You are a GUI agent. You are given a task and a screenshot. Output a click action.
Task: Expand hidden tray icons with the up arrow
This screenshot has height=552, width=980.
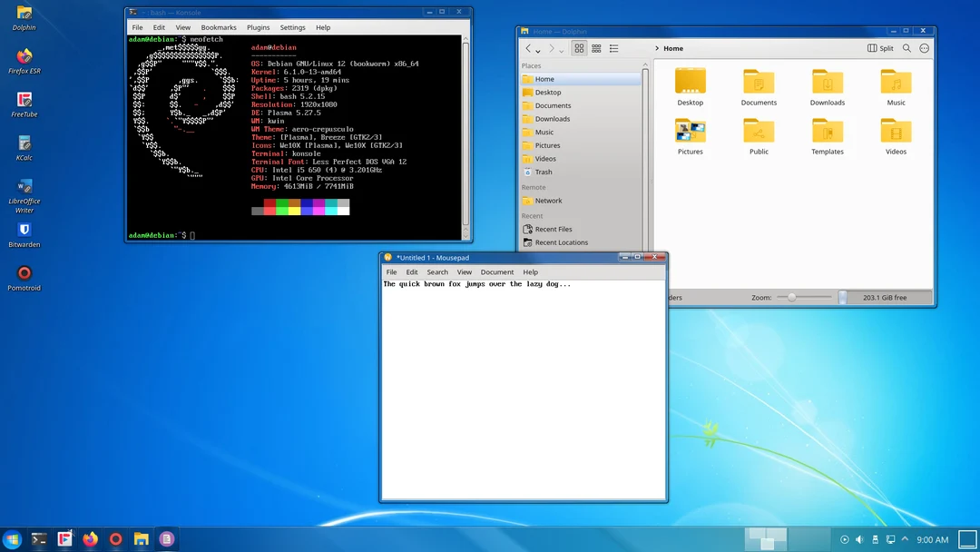click(x=904, y=538)
